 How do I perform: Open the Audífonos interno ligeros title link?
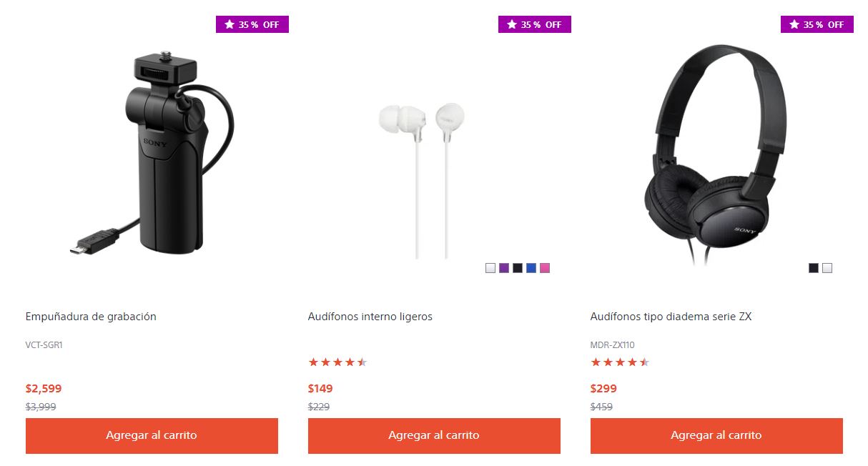click(x=370, y=317)
